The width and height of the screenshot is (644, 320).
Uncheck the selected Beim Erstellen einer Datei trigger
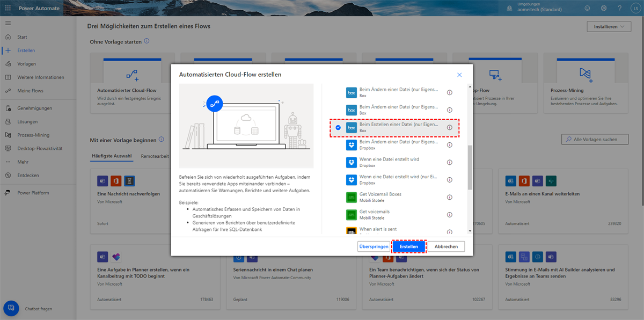point(338,128)
